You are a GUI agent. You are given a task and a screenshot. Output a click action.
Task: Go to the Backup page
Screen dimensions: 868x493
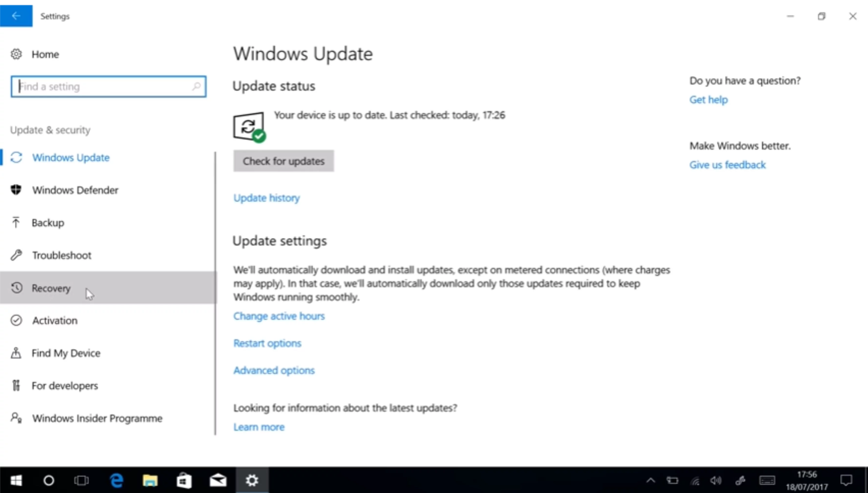tap(107, 222)
